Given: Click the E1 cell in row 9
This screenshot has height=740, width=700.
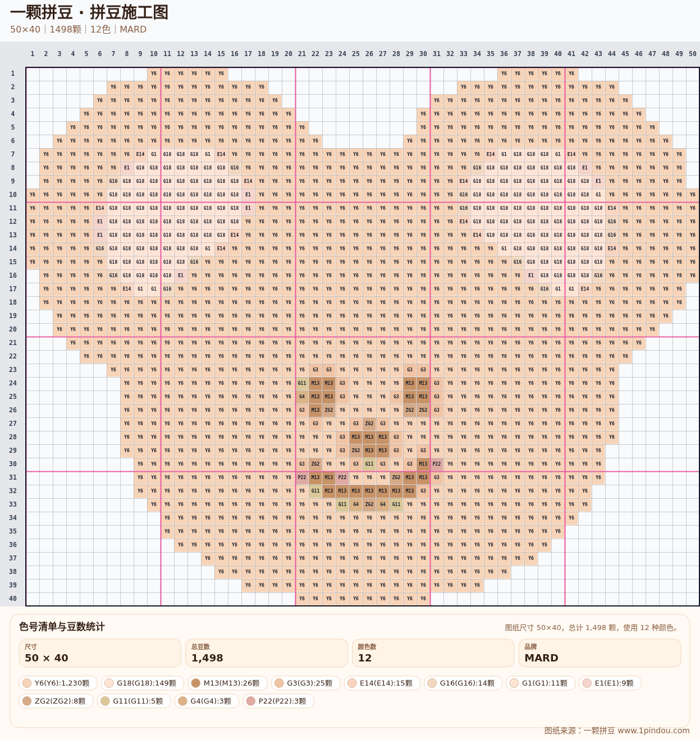Looking at the screenshot, I should 598,181.
